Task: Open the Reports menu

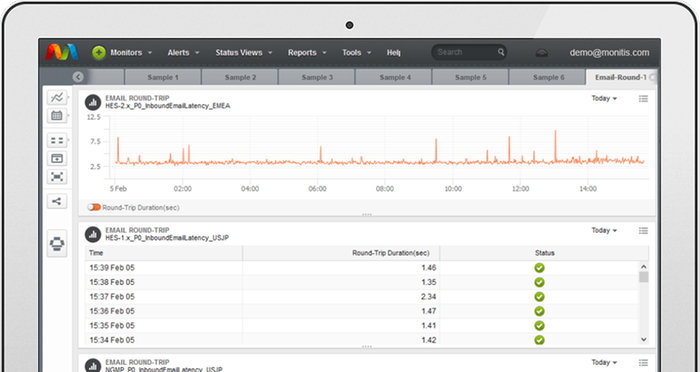Action: pos(307,53)
